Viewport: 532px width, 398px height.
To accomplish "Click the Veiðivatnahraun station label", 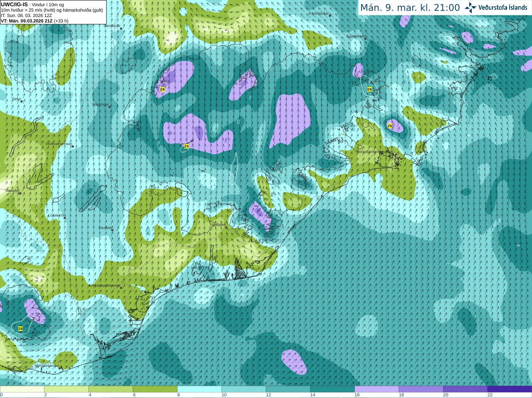I will (x=59, y=144).
